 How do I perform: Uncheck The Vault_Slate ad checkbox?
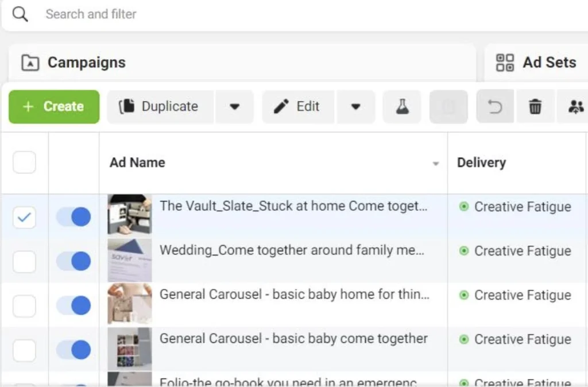24,218
